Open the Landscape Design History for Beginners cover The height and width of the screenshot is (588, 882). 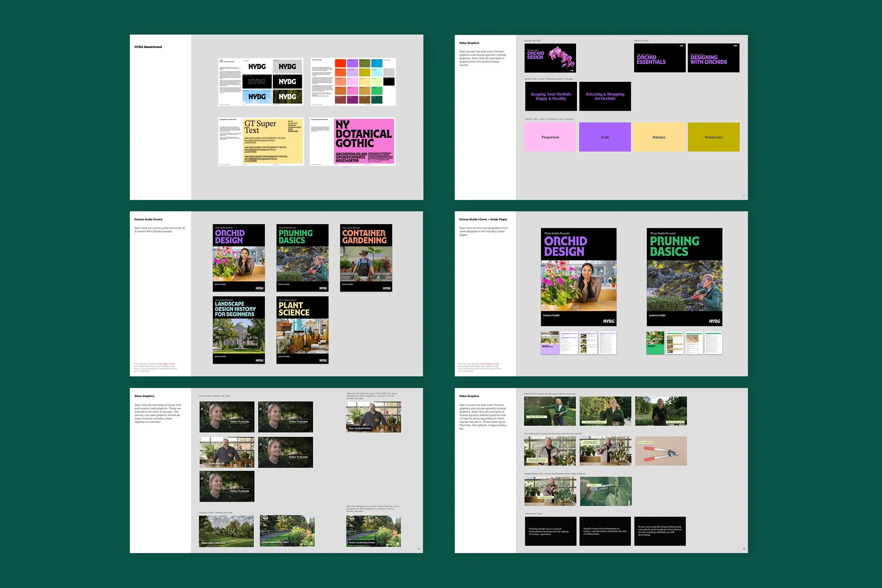tap(238, 330)
